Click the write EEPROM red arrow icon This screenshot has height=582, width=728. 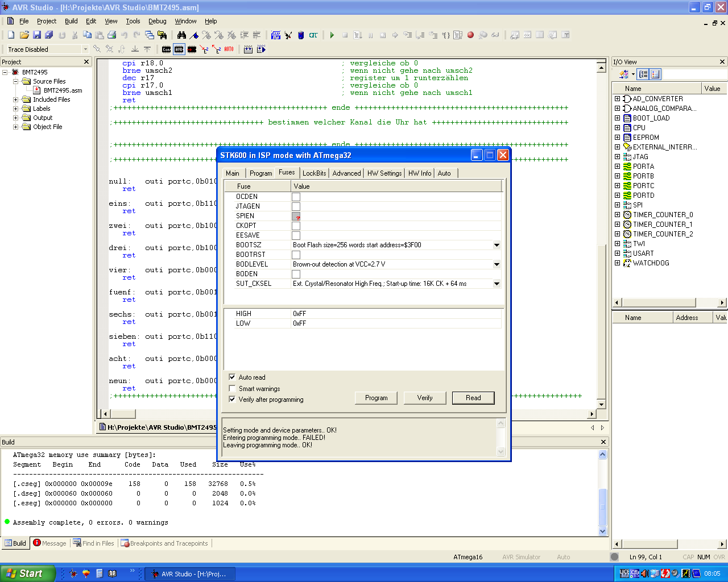204,49
